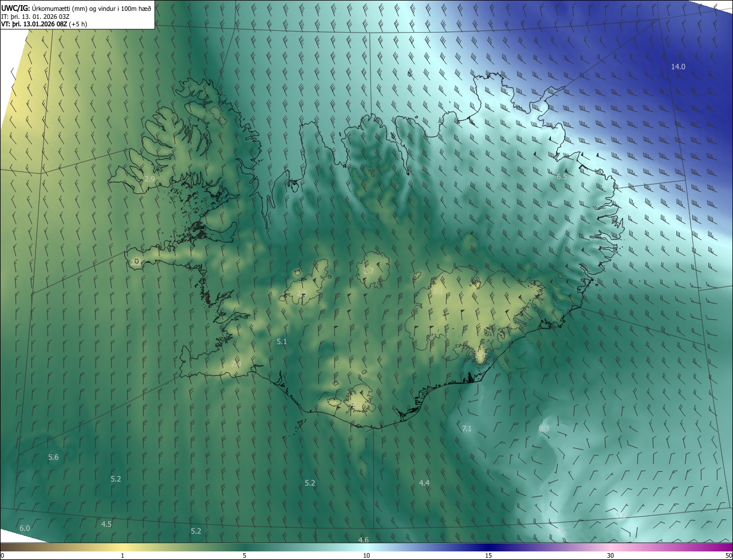Click the 10 tick on the color scale
This screenshot has height=560, width=733.
366,556
